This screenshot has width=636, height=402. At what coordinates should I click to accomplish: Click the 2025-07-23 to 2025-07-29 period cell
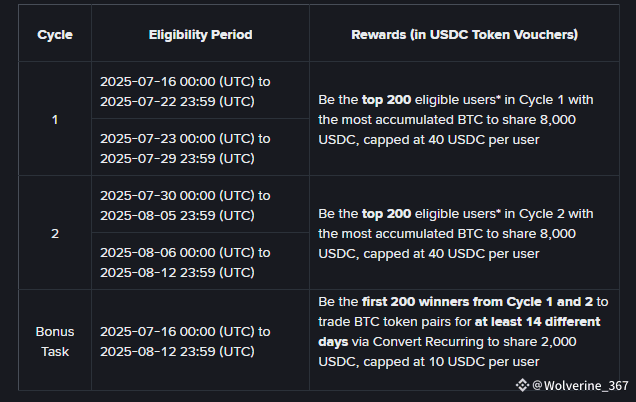(200, 147)
